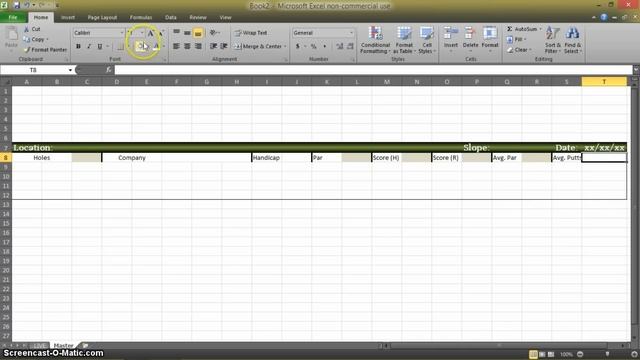The width and height of the screenshot is (640, 360).
Task: Apply the Font Color swatch
Action: (156, 47)
